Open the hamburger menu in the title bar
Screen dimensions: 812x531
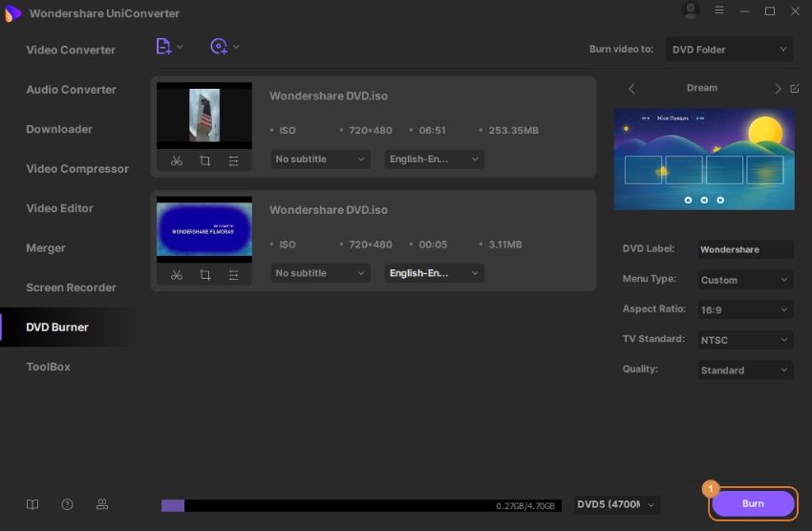(x=718, y=10)
